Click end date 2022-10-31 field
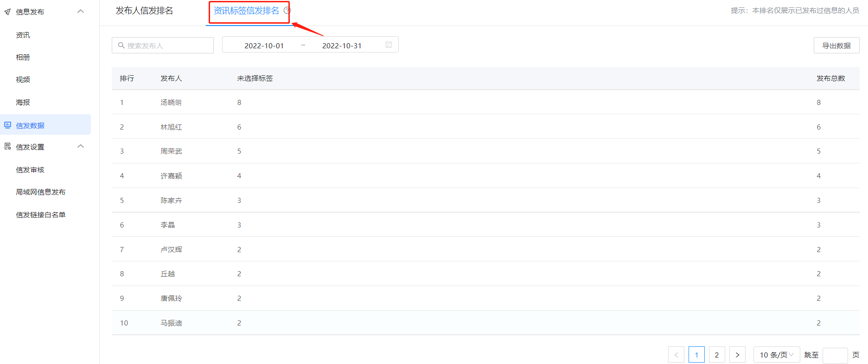868x364 pixels. tap(342, 45)
